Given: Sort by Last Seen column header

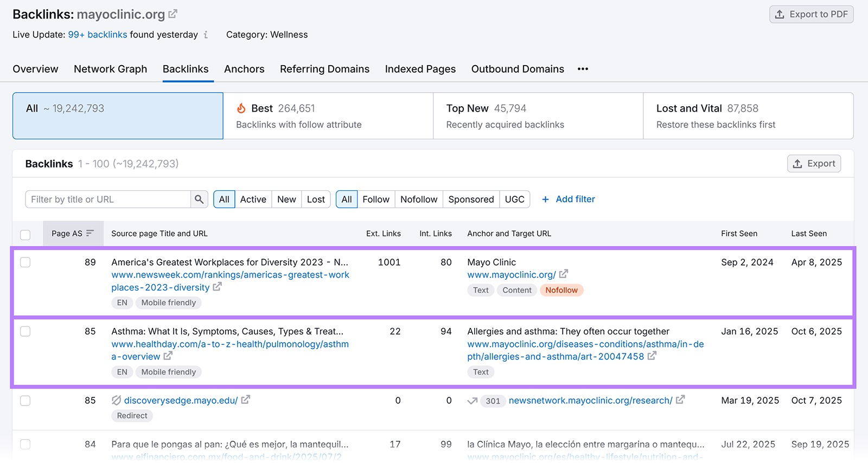Looking at the screenshot, I should 809,234.
